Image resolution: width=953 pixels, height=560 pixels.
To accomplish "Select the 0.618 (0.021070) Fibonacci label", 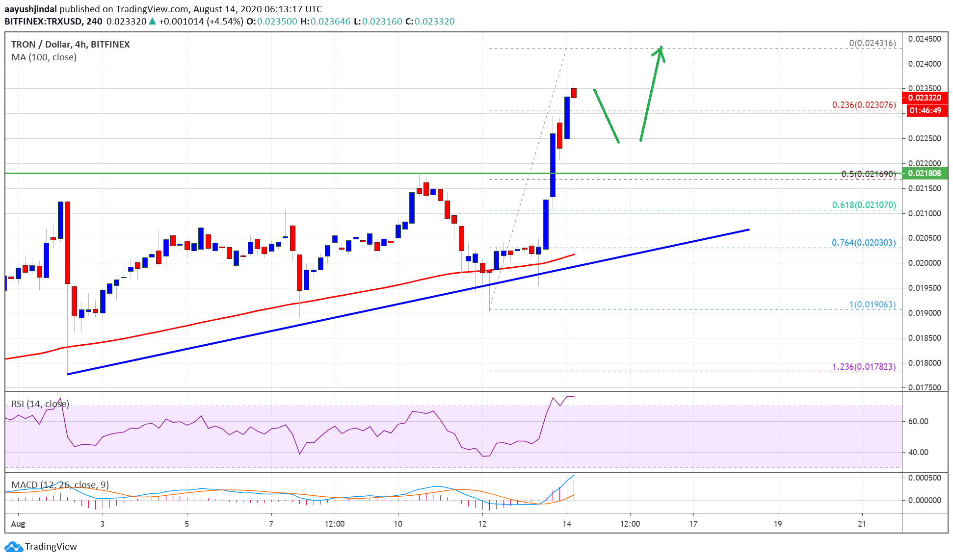I will [x=864, y=206].
